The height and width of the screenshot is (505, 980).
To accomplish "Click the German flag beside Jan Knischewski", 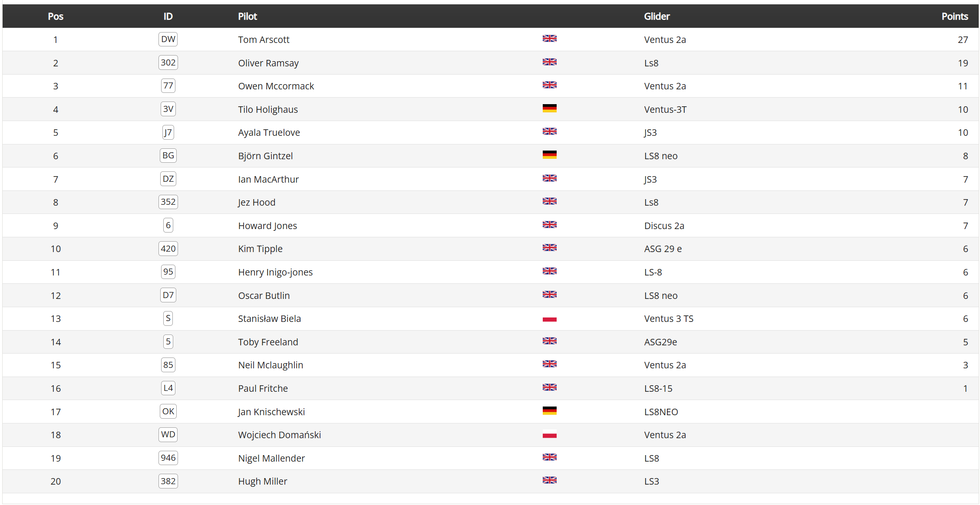I will click(549, 411).
